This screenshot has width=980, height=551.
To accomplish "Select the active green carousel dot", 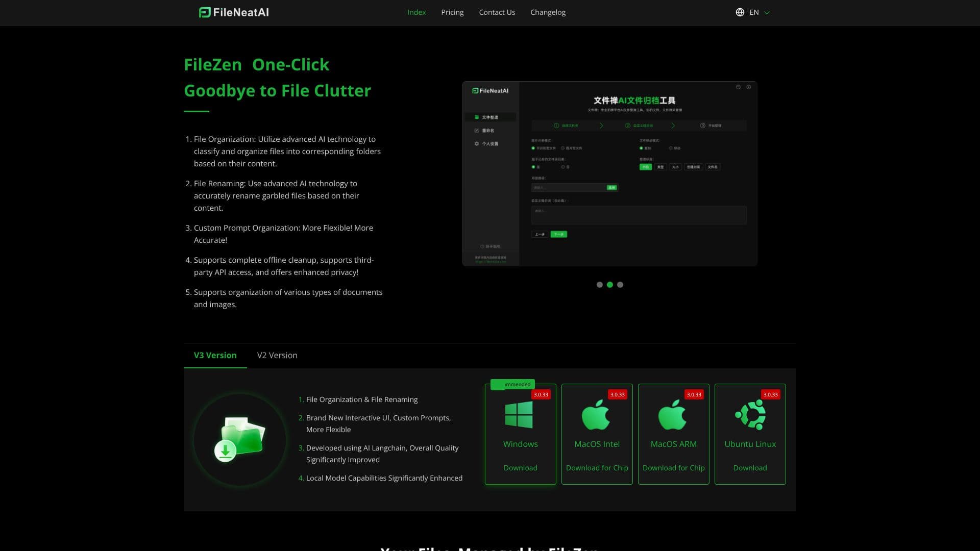I will (x=609, y=285).
